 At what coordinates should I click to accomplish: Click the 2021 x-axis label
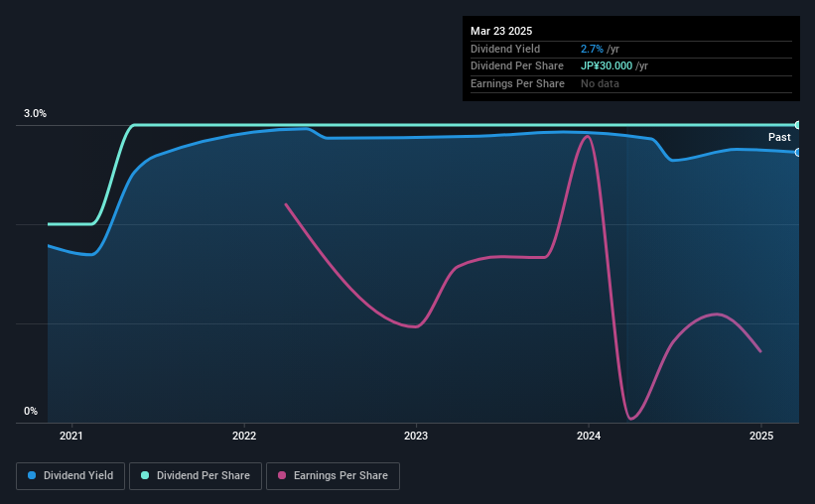point(71,436)
